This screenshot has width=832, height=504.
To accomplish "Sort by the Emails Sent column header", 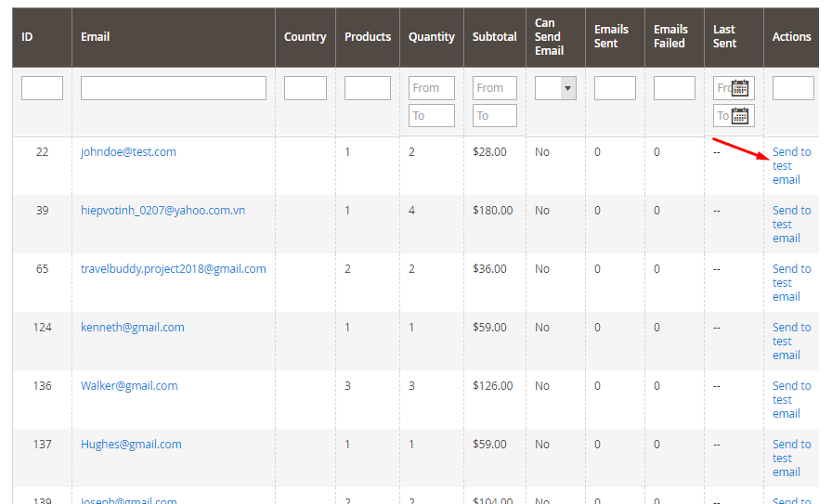I will click(611, 36).
